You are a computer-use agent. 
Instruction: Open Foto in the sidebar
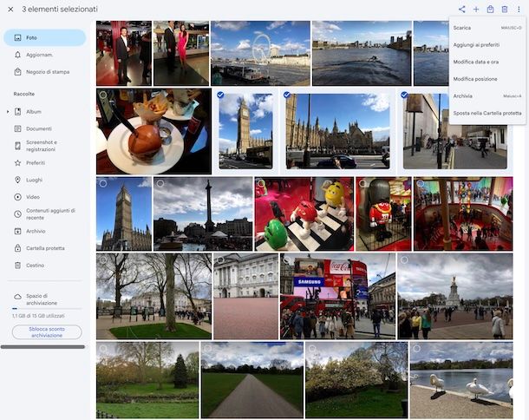tap(44, 37)
